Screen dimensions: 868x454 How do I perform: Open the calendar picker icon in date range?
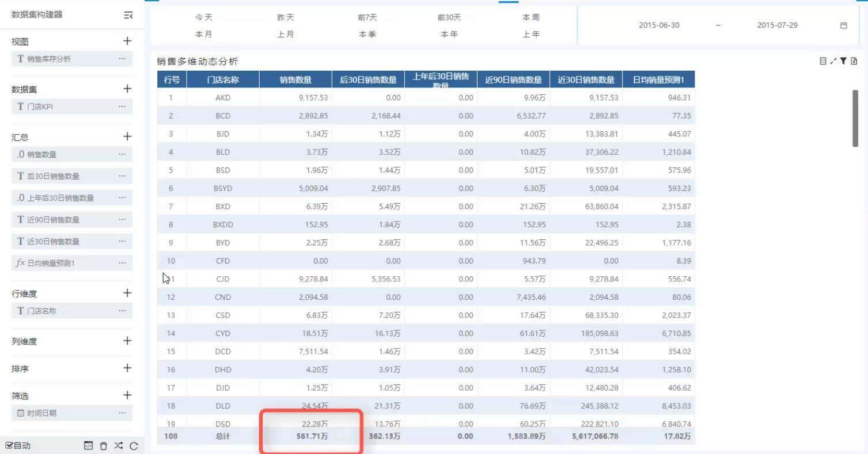(x=844, y=25)
